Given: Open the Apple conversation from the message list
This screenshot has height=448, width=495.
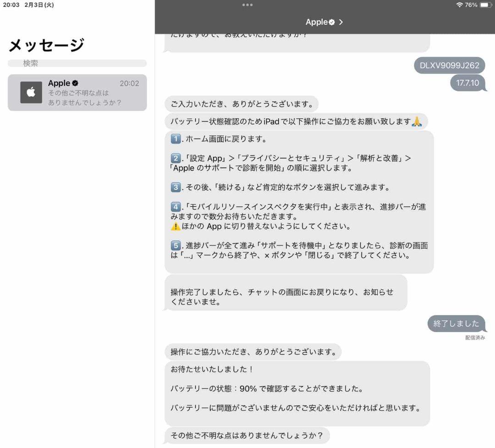Looking at the screenshot, I should (77, 93).
